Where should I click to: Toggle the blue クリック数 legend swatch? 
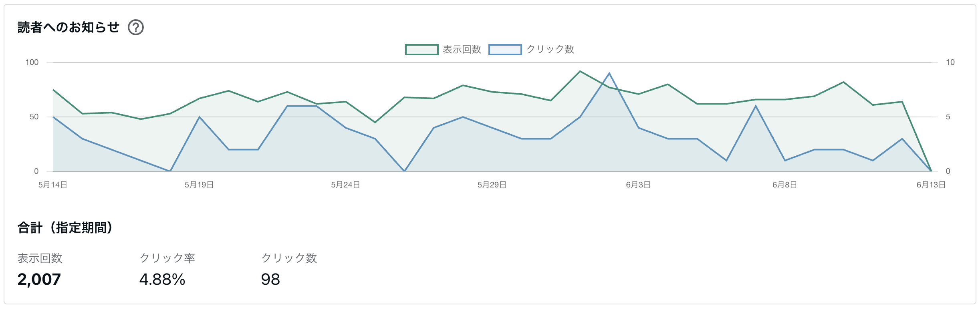(x=505, y=50)
